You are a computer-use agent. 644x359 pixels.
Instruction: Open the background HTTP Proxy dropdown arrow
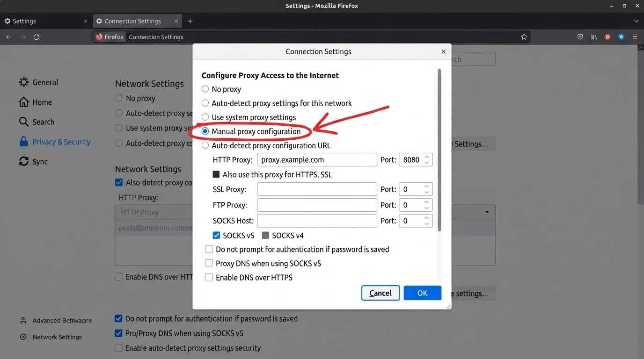coord(487,212)
